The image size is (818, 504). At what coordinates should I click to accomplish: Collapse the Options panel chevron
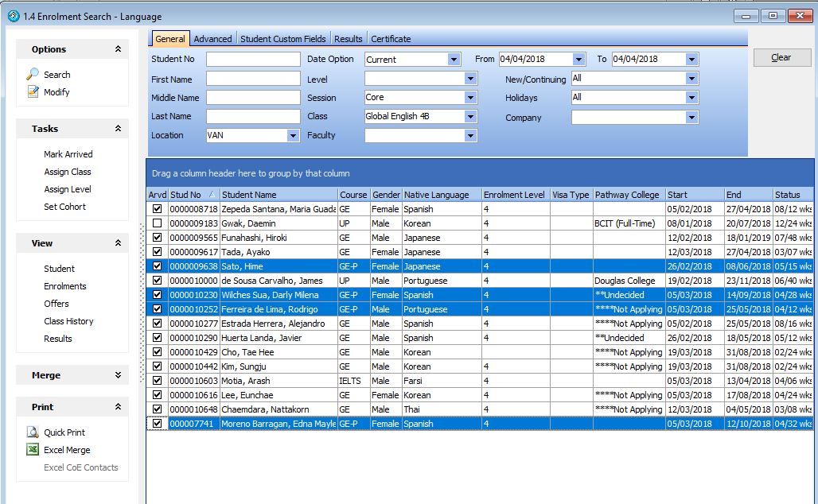118,49
